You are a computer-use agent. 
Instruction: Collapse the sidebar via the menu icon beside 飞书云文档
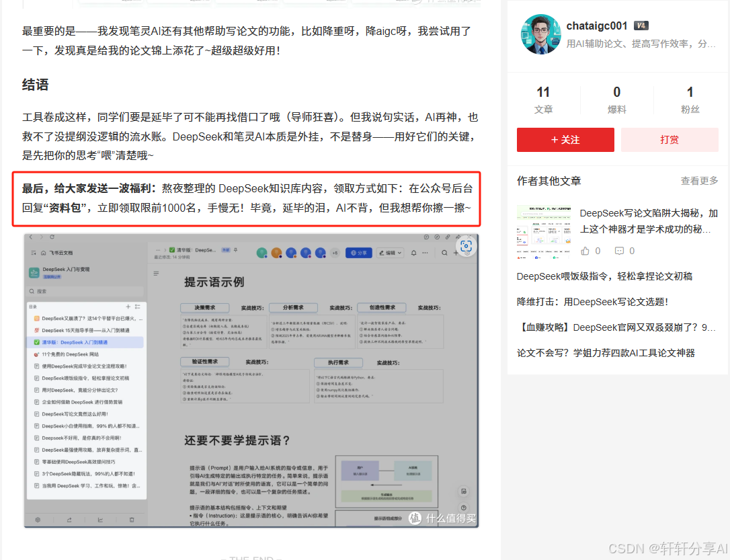(x=34, y=253)
